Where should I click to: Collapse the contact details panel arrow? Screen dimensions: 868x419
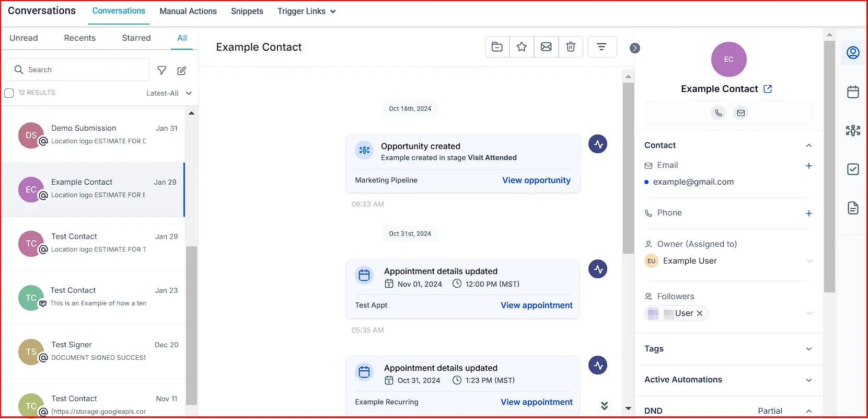click(635, 48)
